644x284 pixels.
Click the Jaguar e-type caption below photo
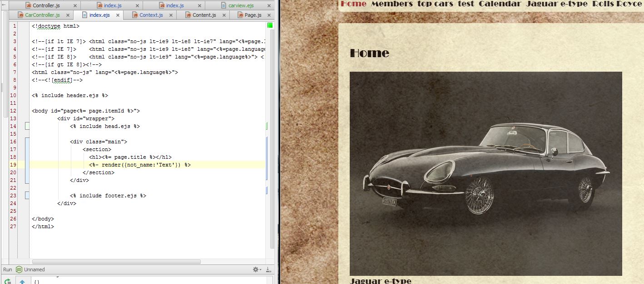[x=381, y=280]
